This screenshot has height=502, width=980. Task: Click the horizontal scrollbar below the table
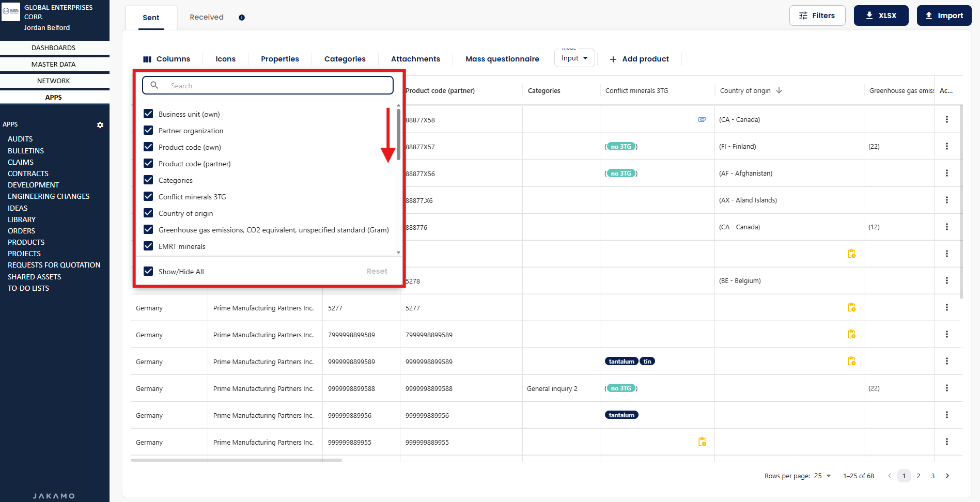point(236,460)
